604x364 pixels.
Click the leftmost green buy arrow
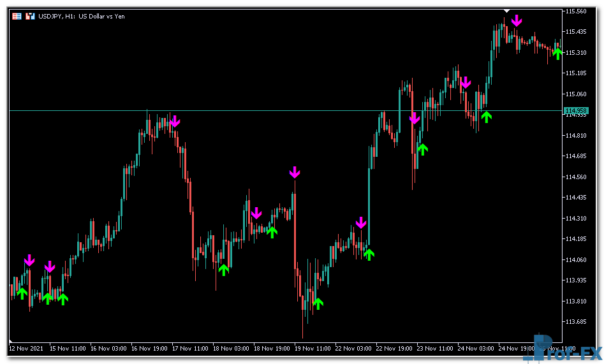point(22,293)
